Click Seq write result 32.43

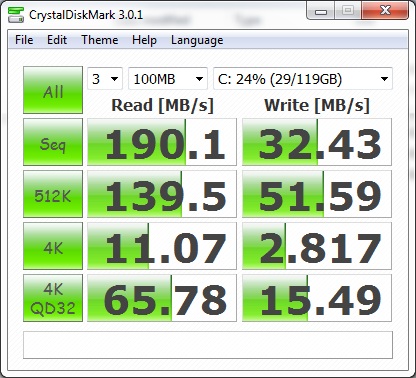click(x=317, y=142)
